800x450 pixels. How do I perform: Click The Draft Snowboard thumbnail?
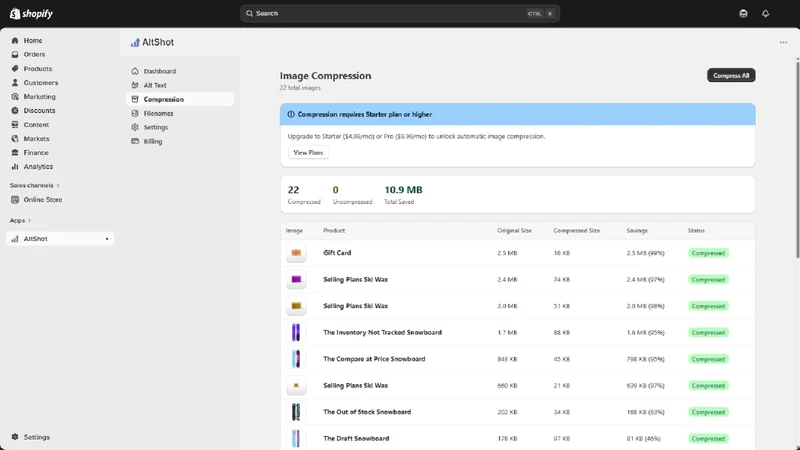pyautogui.click(x=296, y=439)
